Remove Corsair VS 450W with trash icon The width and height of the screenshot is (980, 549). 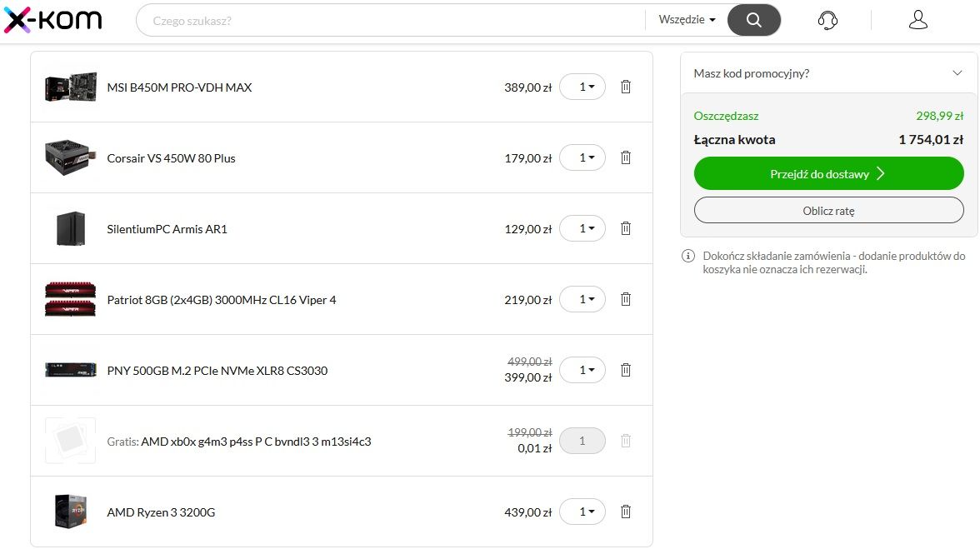626,157
